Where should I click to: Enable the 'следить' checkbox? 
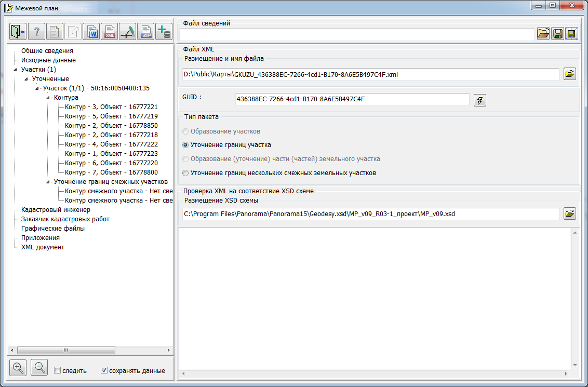[x=58, y=370]
